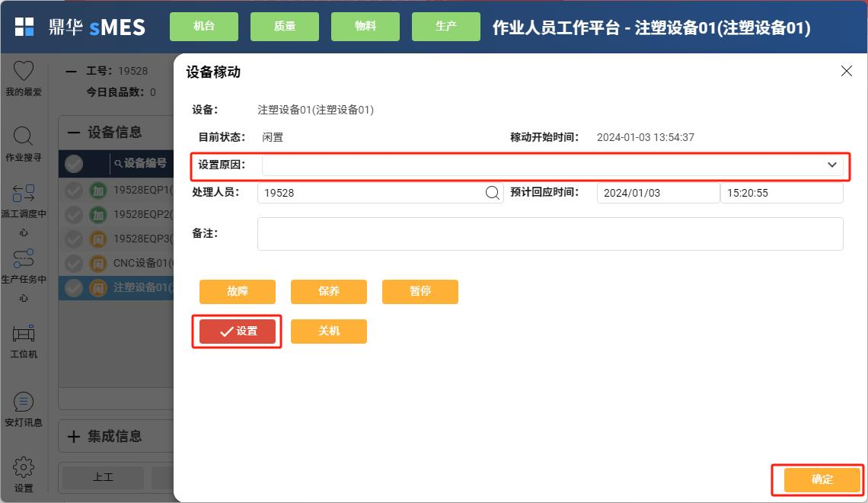
Task: Open 工位机 sidebar icon
Action: [x=24, y=334]
